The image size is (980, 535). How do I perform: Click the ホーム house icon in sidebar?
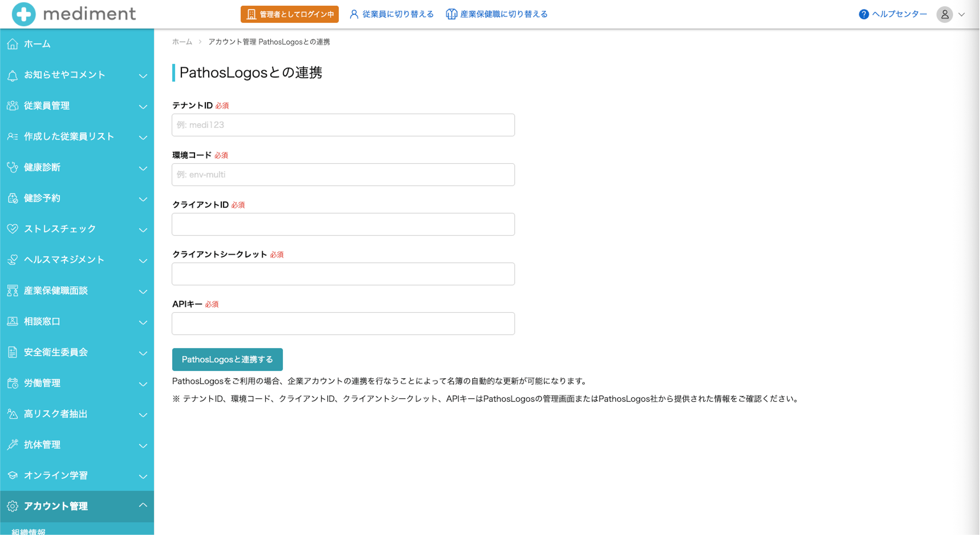(13, 44)
